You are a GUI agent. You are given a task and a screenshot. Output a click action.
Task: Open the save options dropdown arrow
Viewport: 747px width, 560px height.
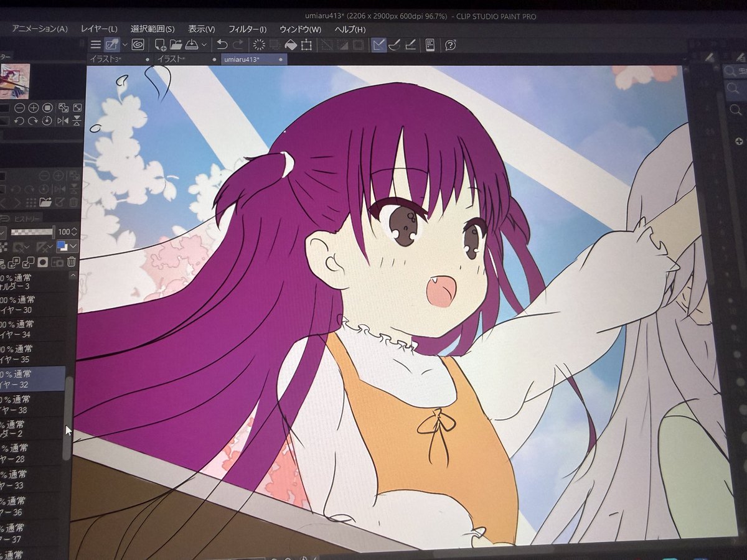pos(204,45)
